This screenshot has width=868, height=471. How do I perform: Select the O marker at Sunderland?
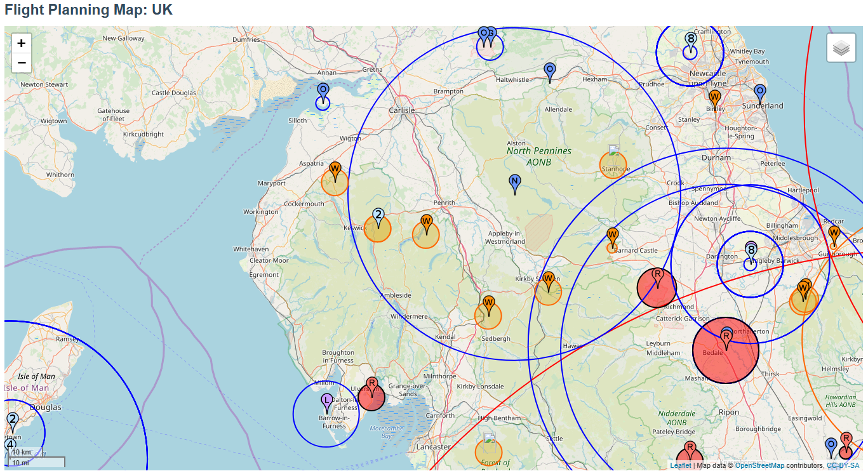tap(760, 94)
